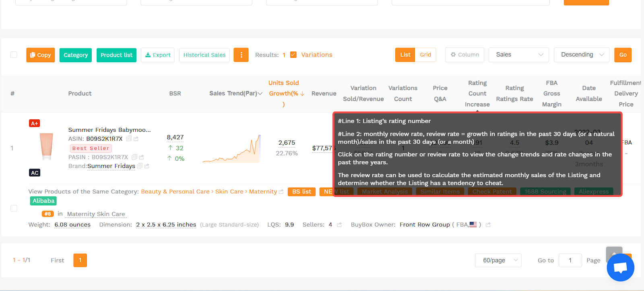Click the orange Go sort button
Viewport: 644px width, 291px height.
(x=623, y=55)
